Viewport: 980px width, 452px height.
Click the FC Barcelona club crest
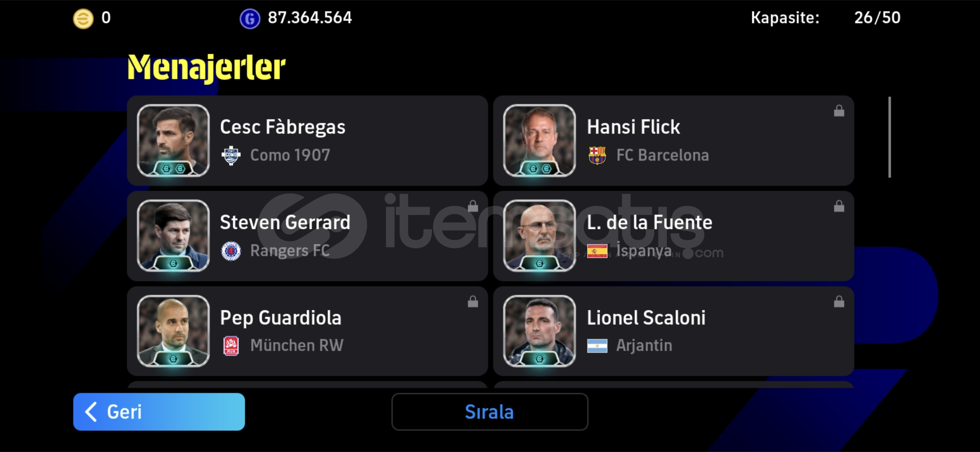[x=597, y=155]
